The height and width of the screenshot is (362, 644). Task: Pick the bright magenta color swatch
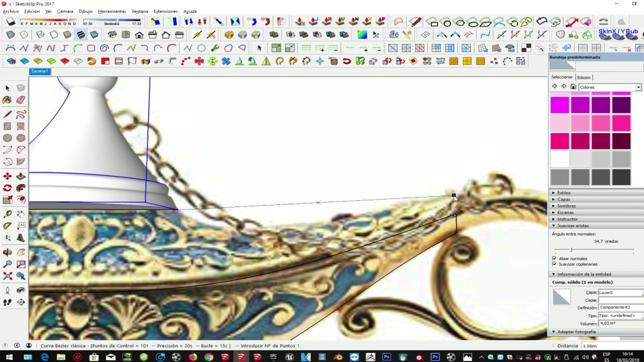point(560,105)
